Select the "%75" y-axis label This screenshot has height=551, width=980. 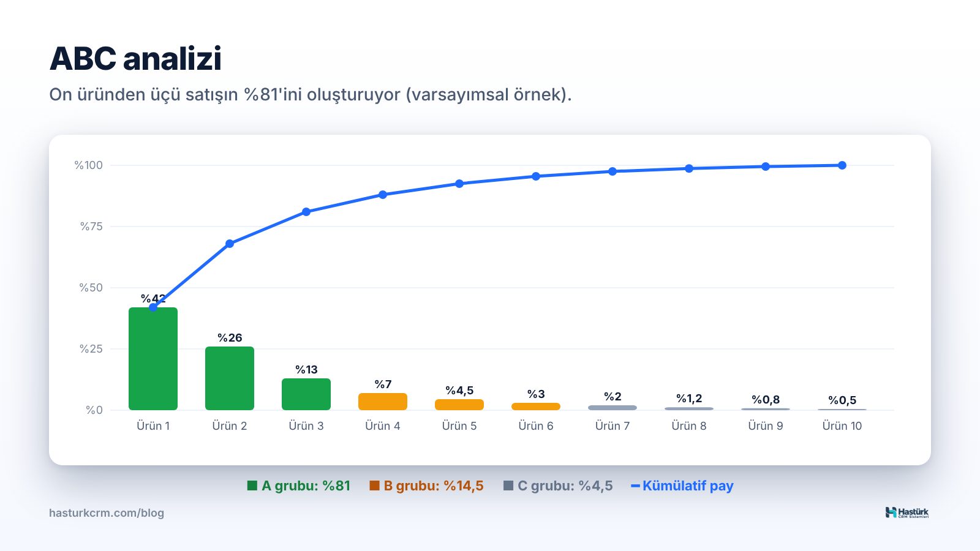pyautogui.click(x=92, y=227)
